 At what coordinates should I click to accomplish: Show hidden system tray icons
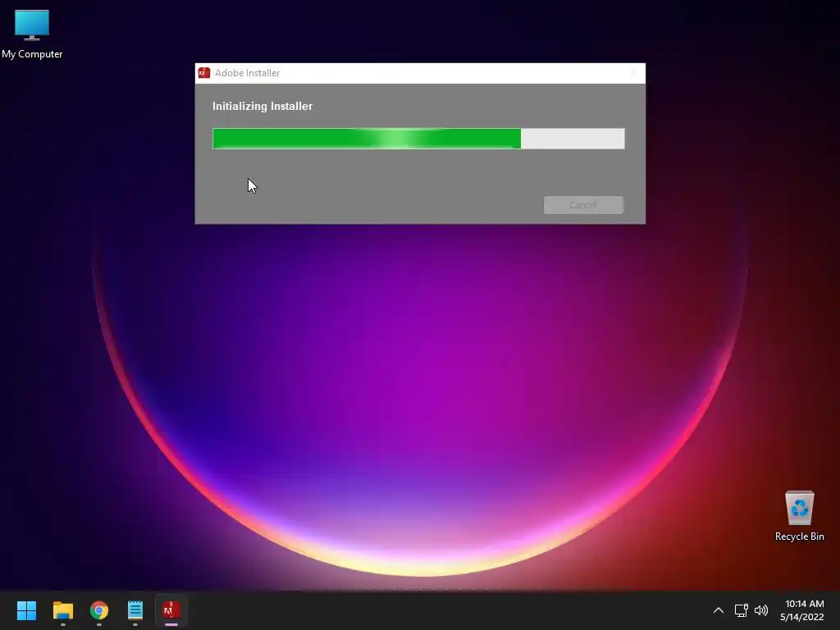[719, 610]
